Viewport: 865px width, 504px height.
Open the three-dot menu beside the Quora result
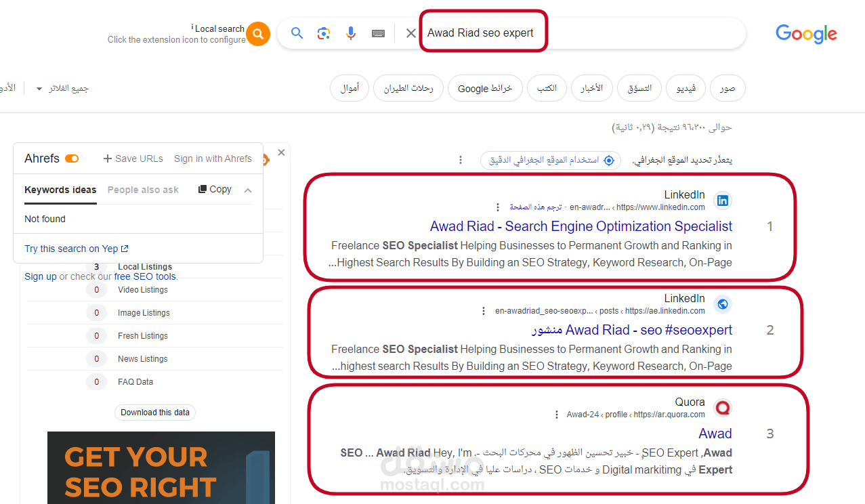click(556, 413)
